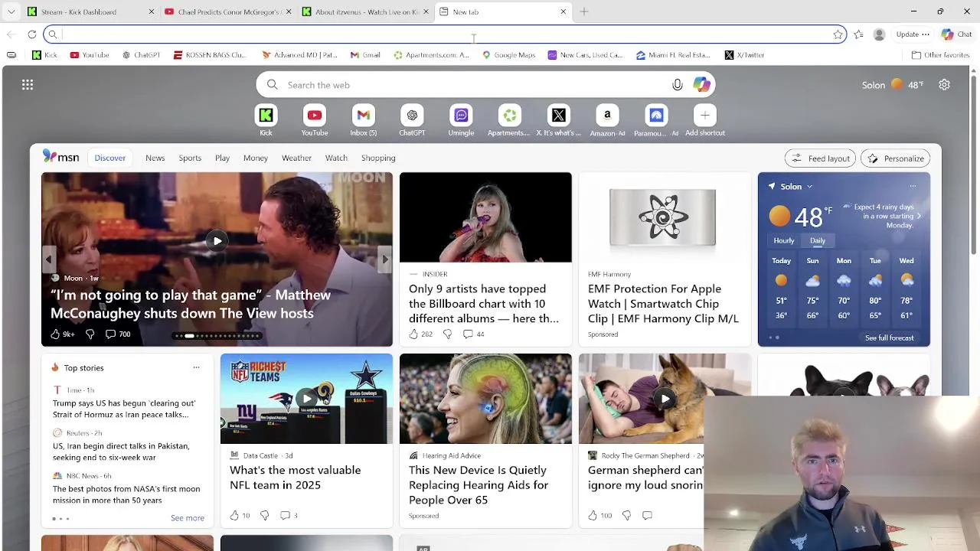Go to previous featured story in carousel

(49, 259)
